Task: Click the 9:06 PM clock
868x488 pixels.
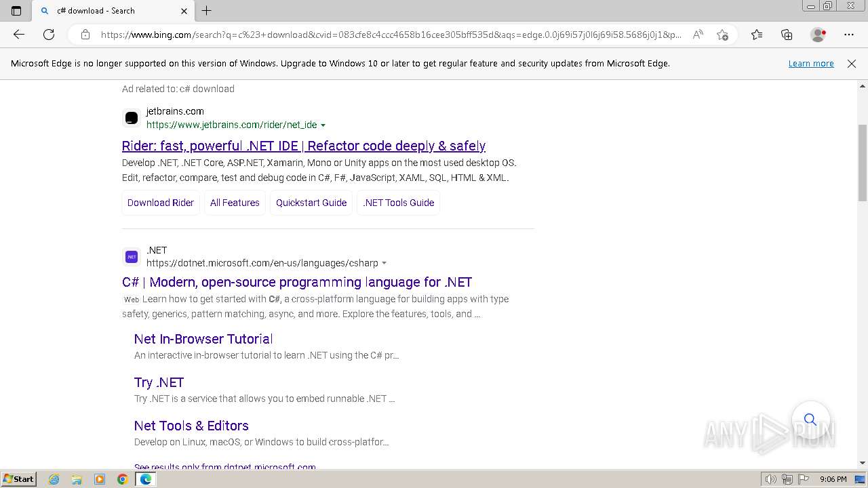Action: pyautogui.click(x=833, y=479)
